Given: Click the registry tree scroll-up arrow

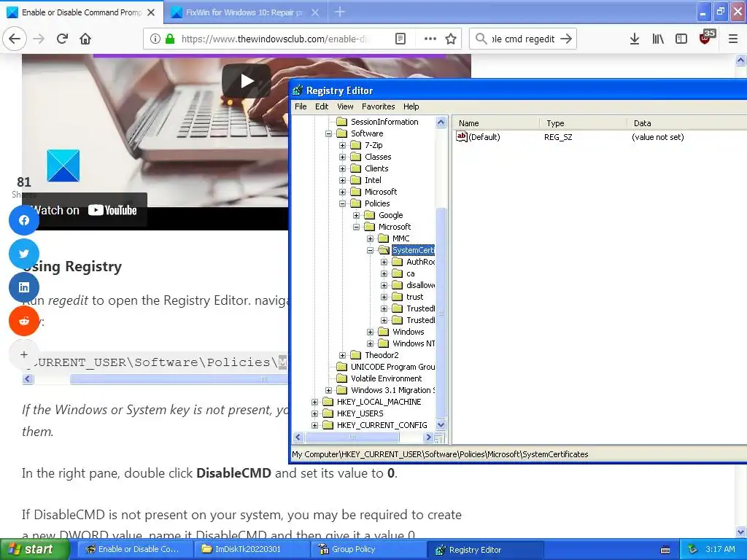Looking at the screenshot, I should tap(441, 122).
